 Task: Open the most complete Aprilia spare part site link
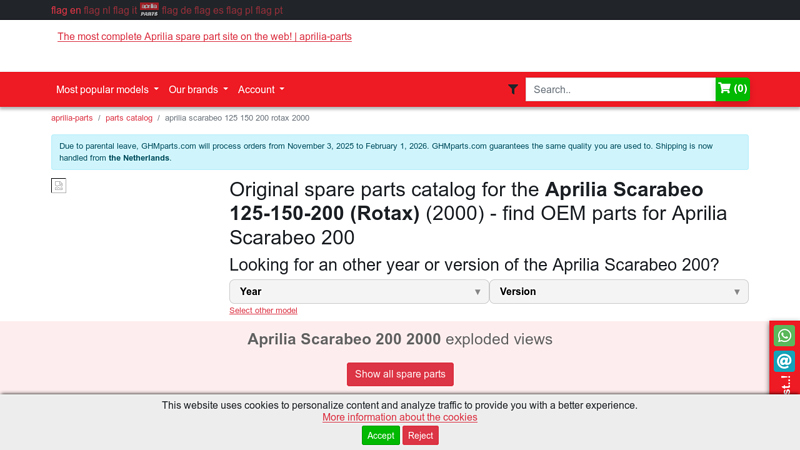[x=205, y=37]
